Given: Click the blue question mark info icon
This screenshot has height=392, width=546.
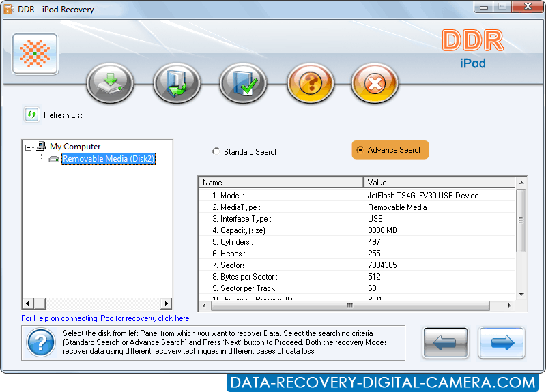Looking at the screenshot, I should [x=41, y=343].
